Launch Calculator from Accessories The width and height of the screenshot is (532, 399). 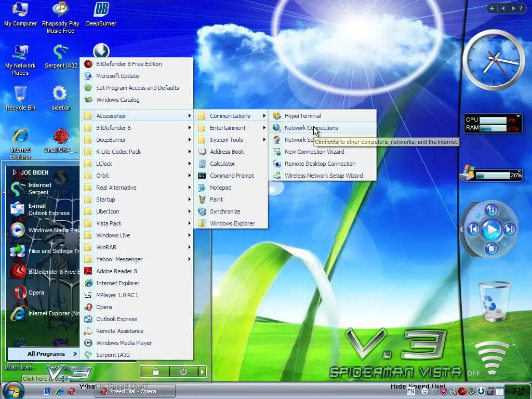[231, 164]
